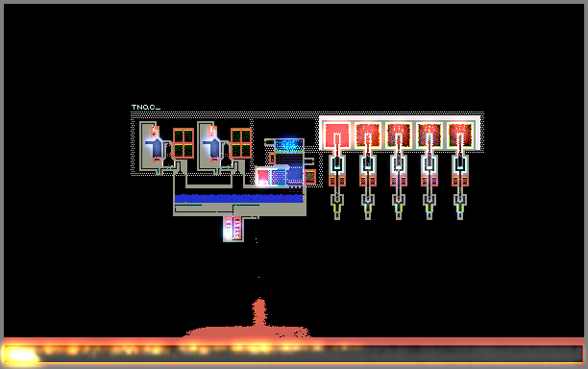Click the rightmost red tank chamber
Viewport: 588px width, 369px height.
coord(460,135)
